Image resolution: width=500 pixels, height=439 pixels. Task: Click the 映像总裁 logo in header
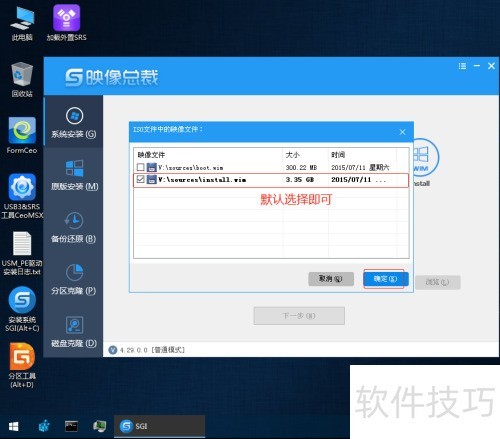(x=112, y=77)
